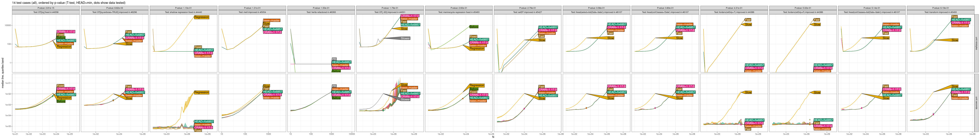Select 'Test: memrecycle regression fixed in #5463' header
Image resolution: width=980 pixels, height=140 pixels.
459,12
